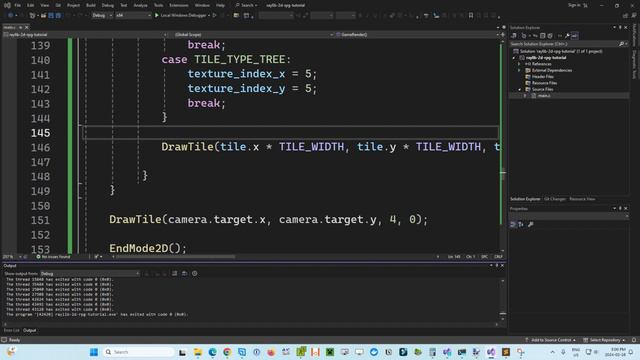
Task: Click Add to Source Control button
Action: pos(550,340)
